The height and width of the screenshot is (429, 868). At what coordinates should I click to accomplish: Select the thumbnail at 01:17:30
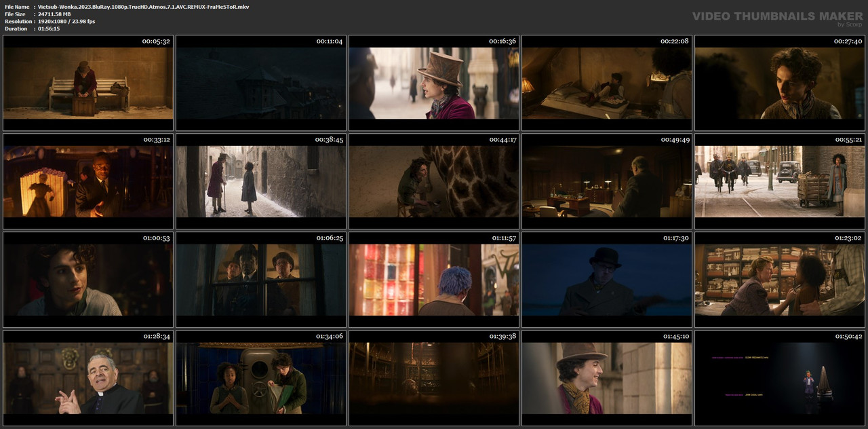point(607,280)
